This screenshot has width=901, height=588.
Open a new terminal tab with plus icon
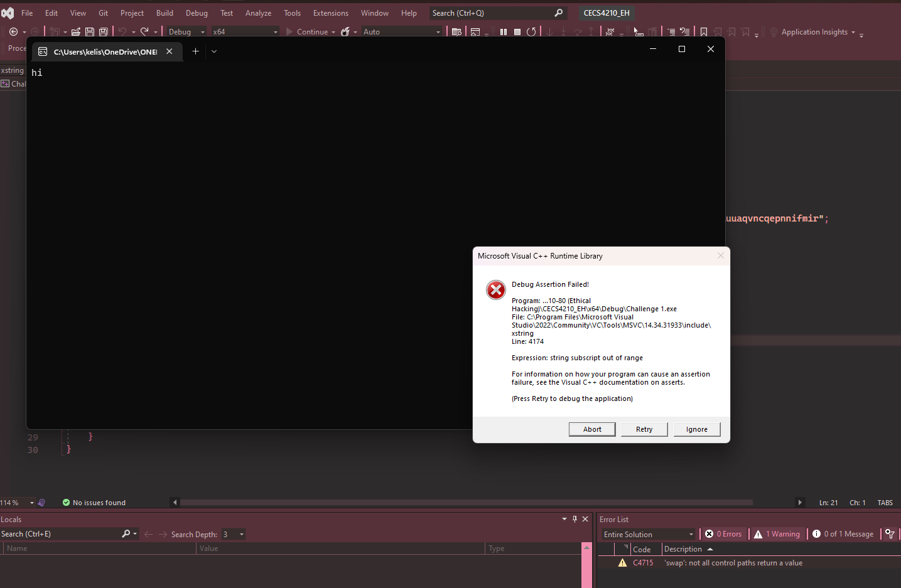click(196, 51)
